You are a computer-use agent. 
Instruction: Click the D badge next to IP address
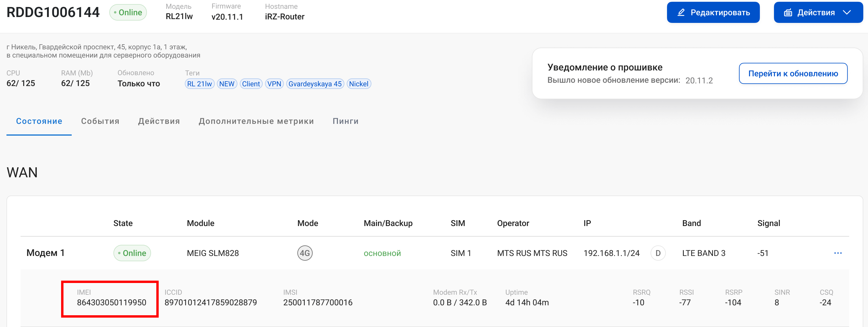pyautogui.click(x=658, y=253)
